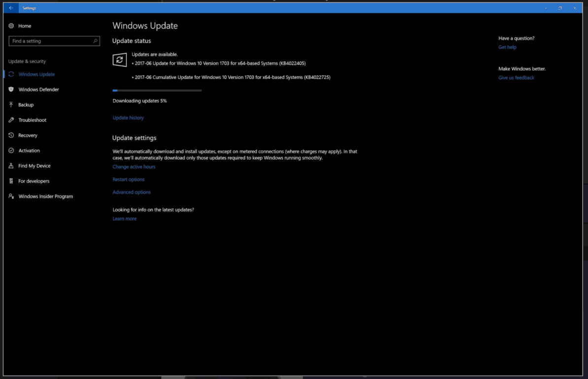This screenshot has width=588, height=379.
Task: Click the back arrow in title bar
Action: [11, 8]
